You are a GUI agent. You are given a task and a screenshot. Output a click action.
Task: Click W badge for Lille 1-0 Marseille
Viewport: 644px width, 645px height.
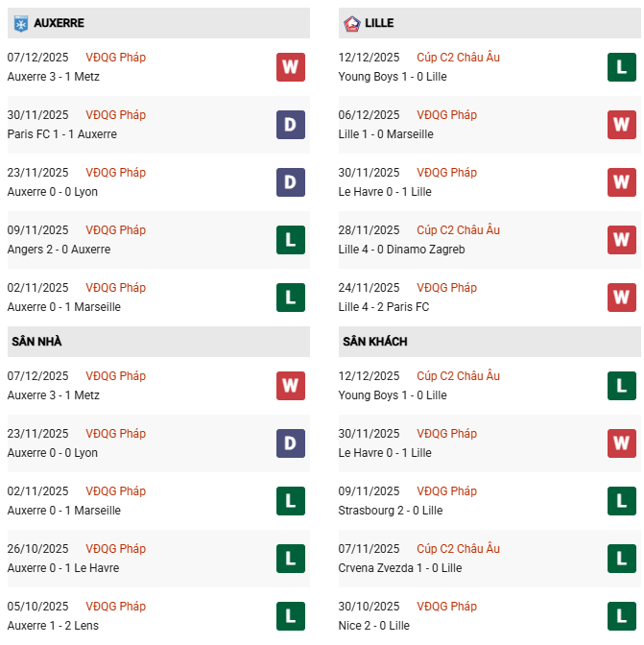[621, 125]
